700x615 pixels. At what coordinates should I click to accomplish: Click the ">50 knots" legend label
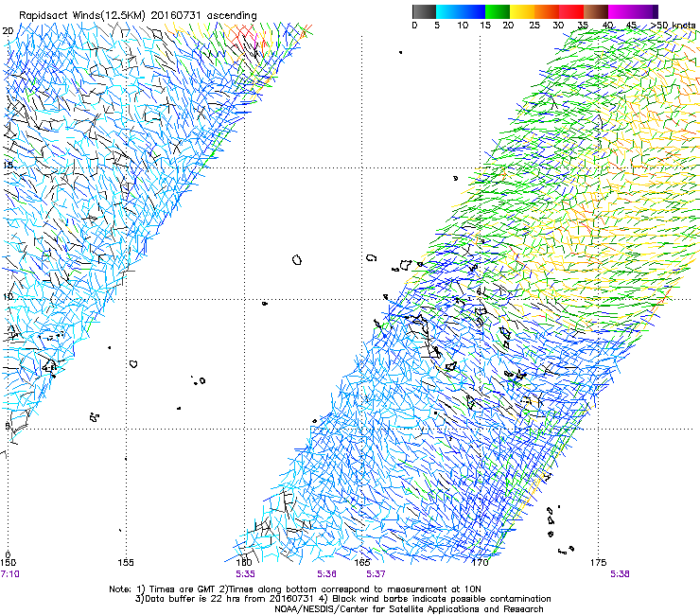tap(674, 26)
